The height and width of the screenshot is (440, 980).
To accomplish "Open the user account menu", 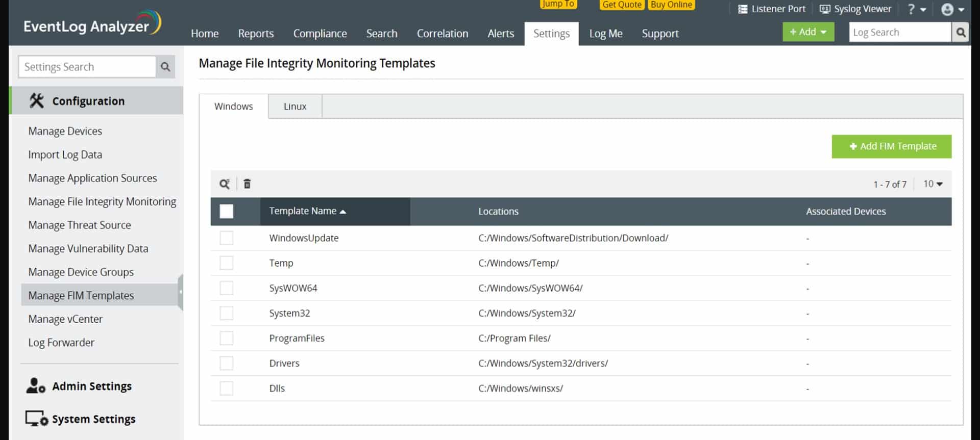I will (x=952, y=9).
